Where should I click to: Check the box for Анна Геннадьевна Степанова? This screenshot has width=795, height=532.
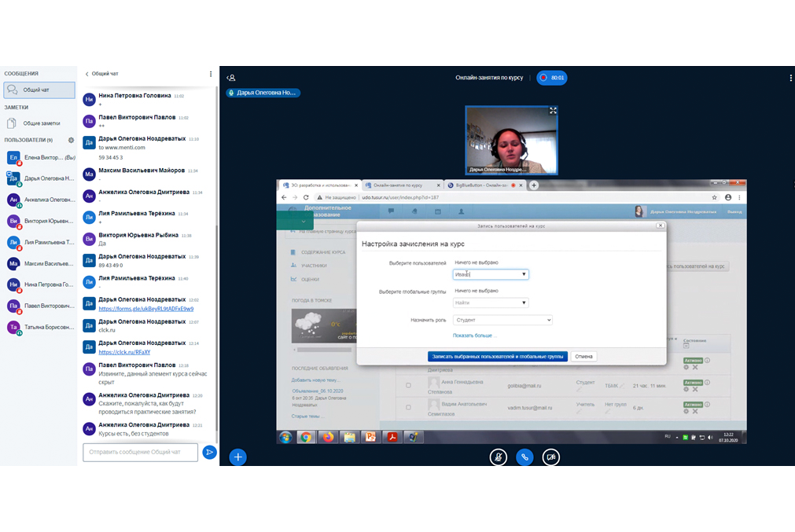point(408,386)
